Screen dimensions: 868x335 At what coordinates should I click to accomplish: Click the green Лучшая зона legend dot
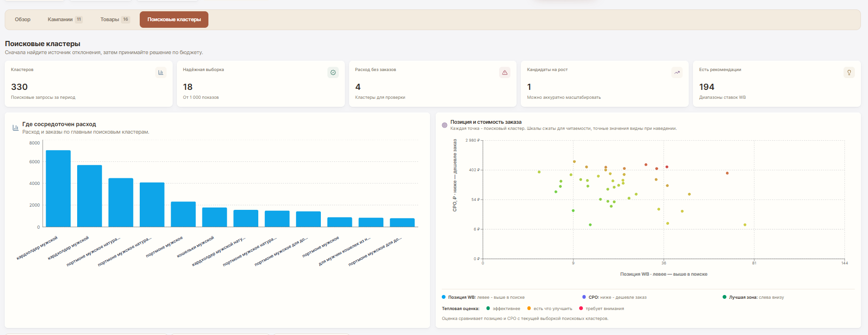(725, 297)
